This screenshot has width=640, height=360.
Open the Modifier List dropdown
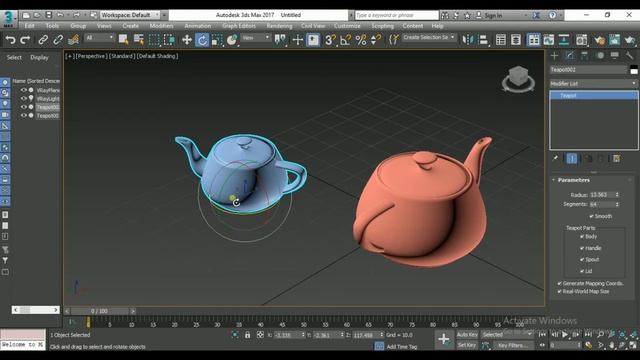tap(593, 84)
